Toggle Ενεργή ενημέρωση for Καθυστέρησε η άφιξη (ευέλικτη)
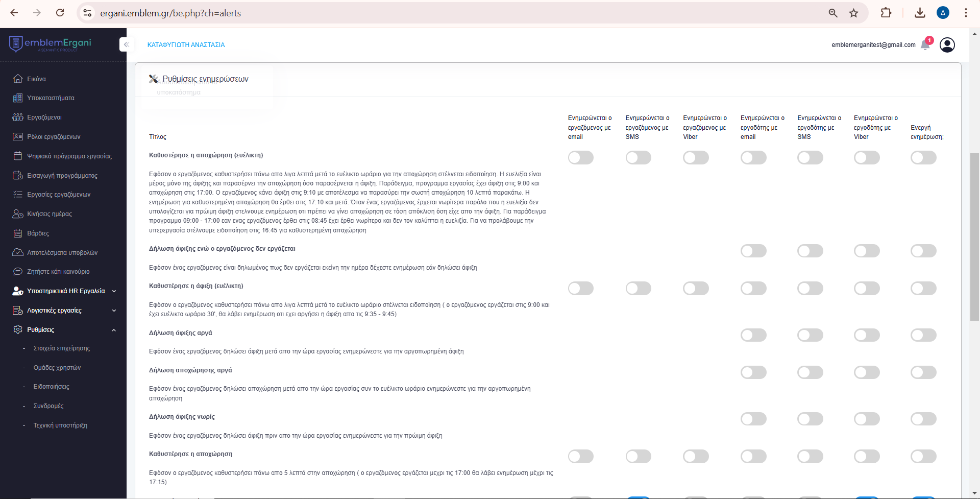This screenshot has height=499, width=980. 923,289
